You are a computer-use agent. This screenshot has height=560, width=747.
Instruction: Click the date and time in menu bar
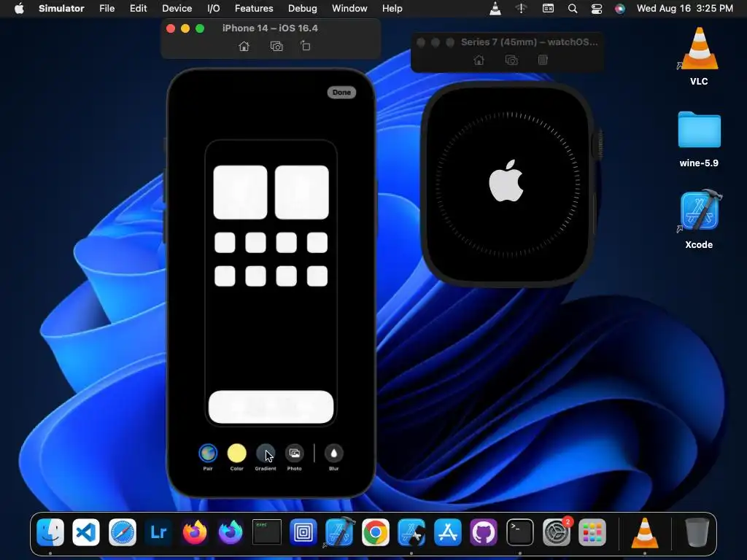coord(684,9)
